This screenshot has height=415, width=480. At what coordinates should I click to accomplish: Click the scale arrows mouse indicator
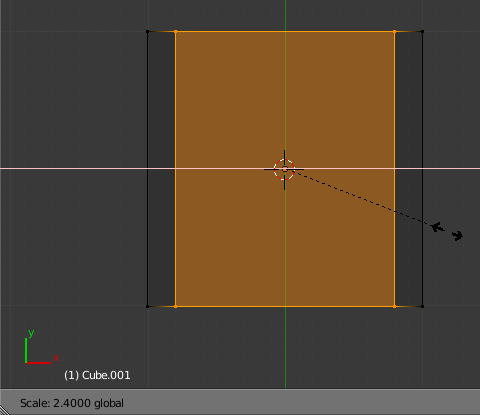click(x=447, y=231)
